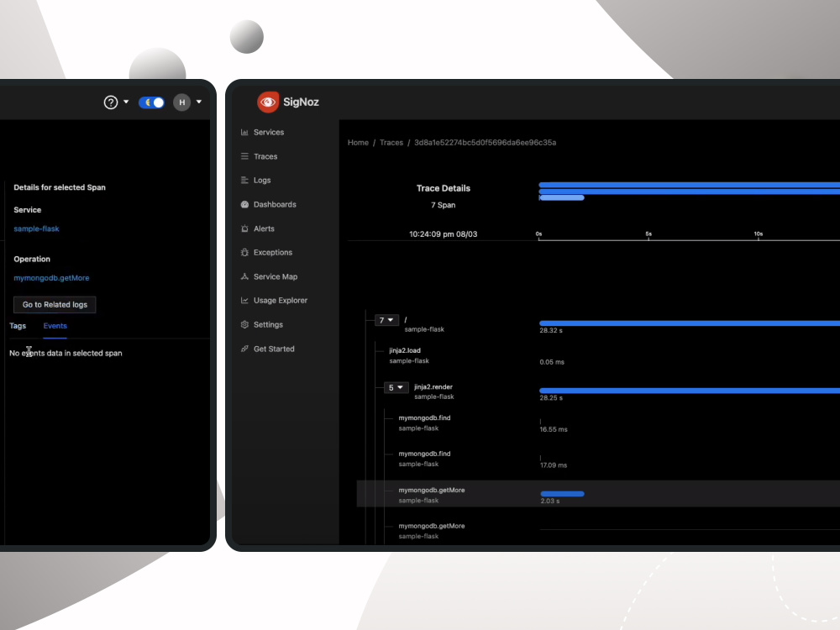Open Settings in the sidebar
Image resolution: width=840 pixels, height=630 pixels.
click(268, 324)
